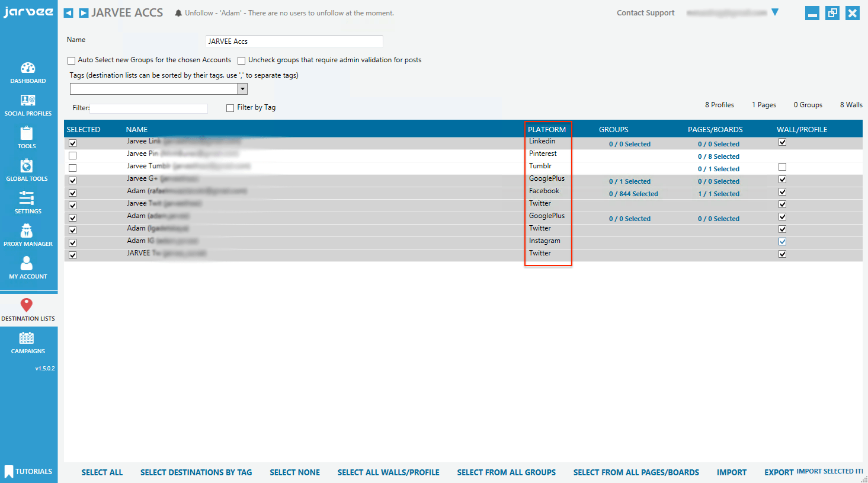Click SELECT DESTINATIONS BY TAG
The image size is (868, 483).
[x=196, y=472]
